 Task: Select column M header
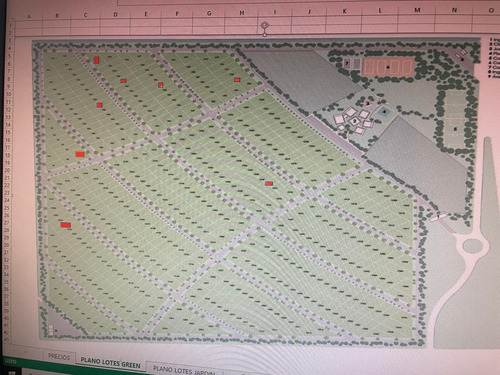point(417,10)
